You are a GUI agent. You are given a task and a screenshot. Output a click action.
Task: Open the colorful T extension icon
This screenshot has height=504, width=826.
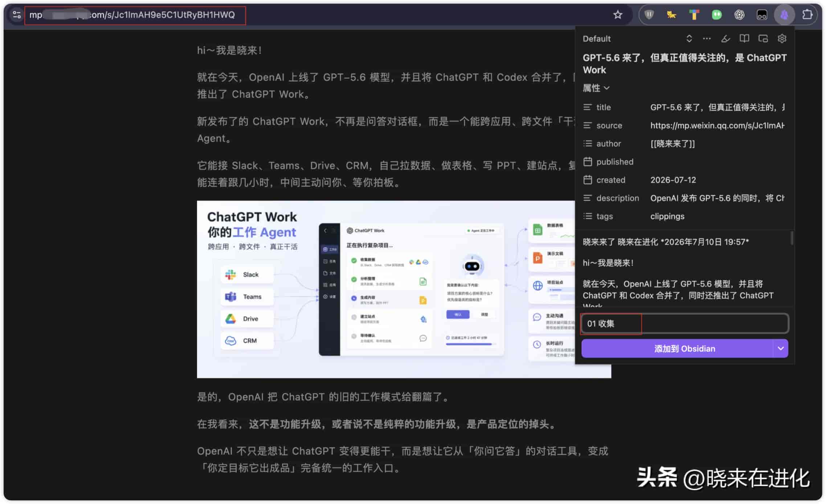pyautogui.click(x=694, y=15)
